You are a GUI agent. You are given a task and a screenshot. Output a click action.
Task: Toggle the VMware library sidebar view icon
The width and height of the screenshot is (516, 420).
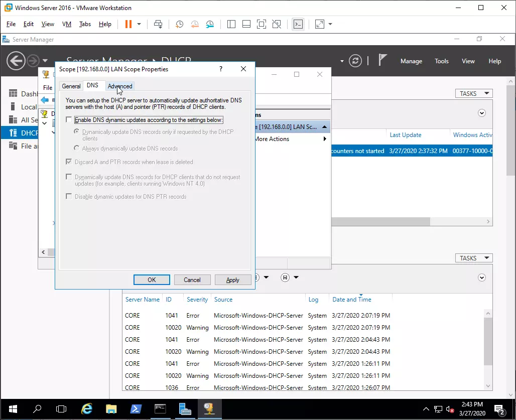point(231,24)
